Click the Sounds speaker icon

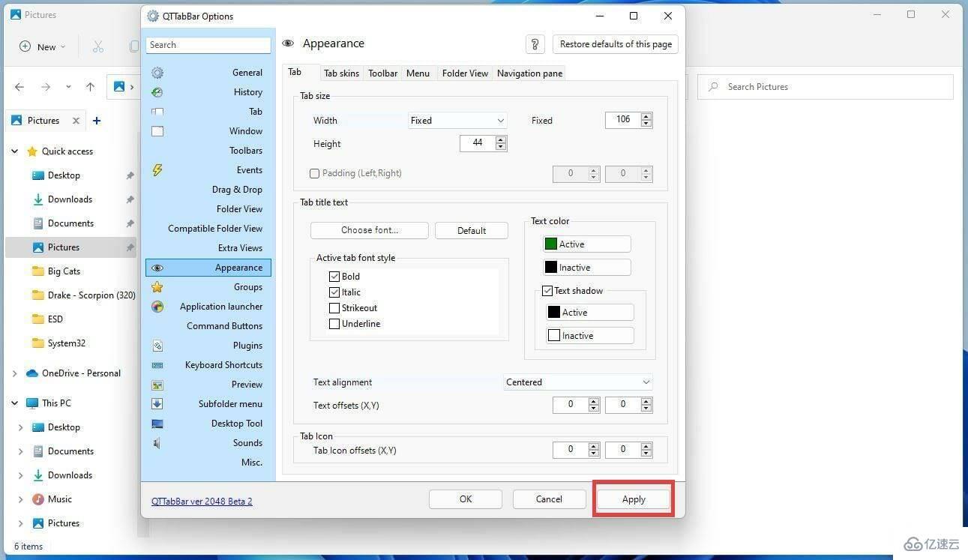(x=157, y=443)
